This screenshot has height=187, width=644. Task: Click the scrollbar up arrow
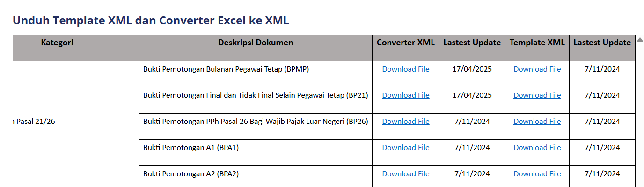640,40
